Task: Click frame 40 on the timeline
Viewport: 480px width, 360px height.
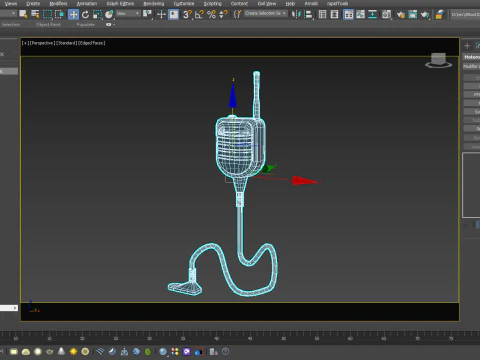Action: pos(216,338)
